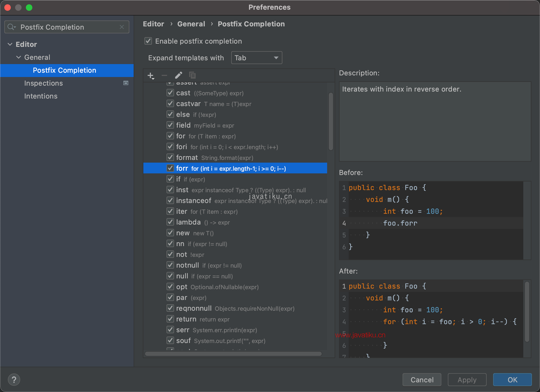
Task: Click the for loop line in After preview
Action: pos(450,321)
